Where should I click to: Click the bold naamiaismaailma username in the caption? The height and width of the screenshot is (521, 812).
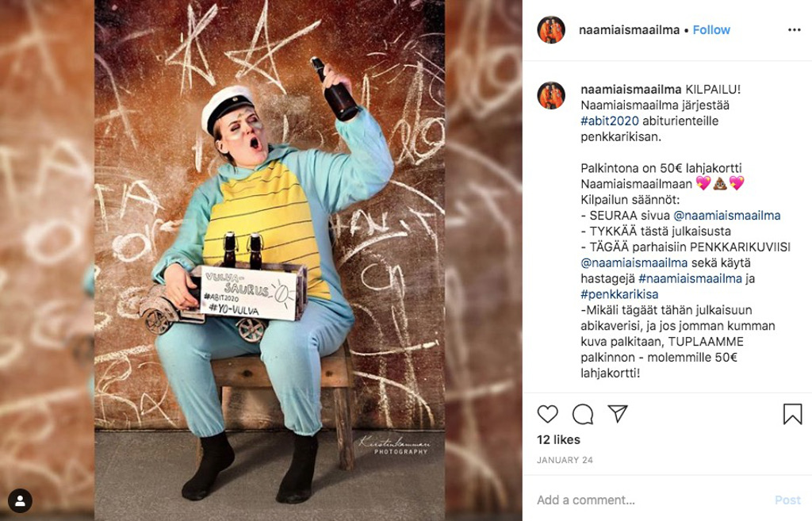(630, 90)
